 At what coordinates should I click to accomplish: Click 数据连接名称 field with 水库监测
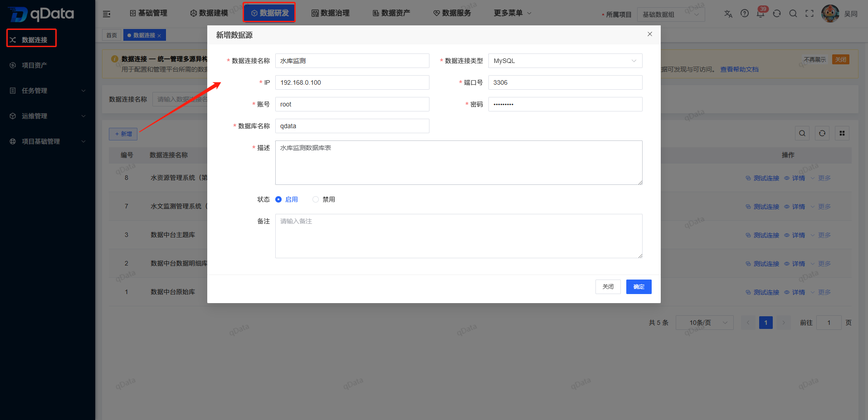point(352,61)
